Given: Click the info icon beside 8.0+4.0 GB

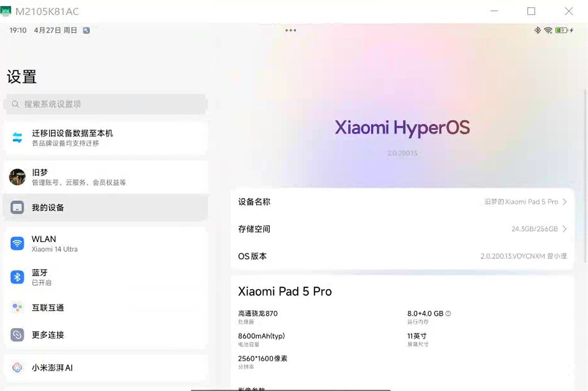Looking at the screenshot, I should tap(448, 313).
